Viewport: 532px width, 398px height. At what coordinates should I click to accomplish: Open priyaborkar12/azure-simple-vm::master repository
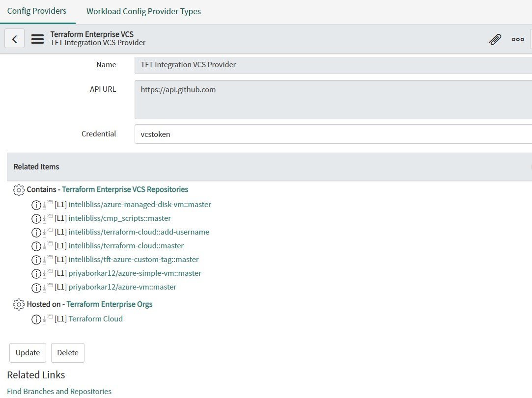click(x=135, y=273)
